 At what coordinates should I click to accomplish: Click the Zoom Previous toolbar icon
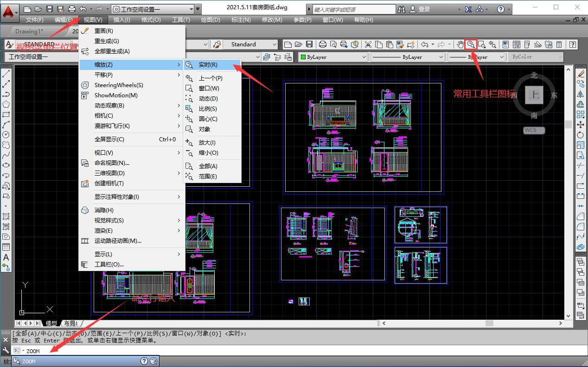(492, 44)
